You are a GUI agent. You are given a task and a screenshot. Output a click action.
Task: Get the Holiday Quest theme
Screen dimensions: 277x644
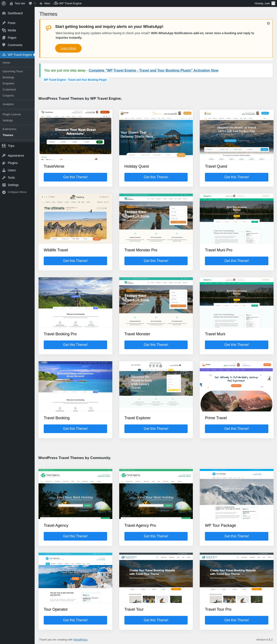156,177
